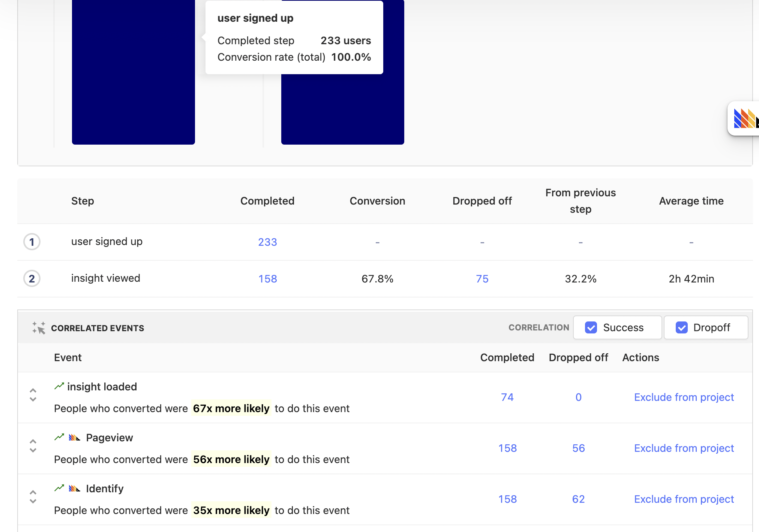Open 158 completed users for insight viewed
This screenshot has height=532, width=759.
click(x=267, y=279)
